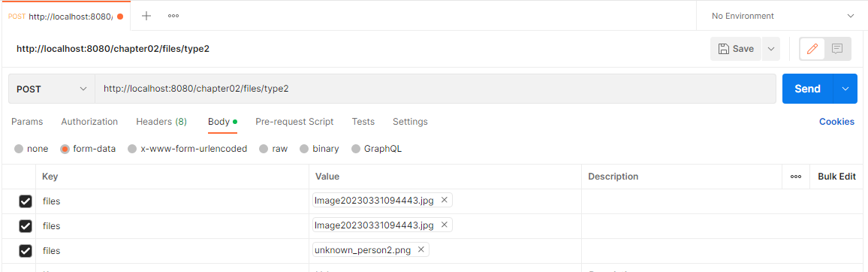Send the request

807,89
